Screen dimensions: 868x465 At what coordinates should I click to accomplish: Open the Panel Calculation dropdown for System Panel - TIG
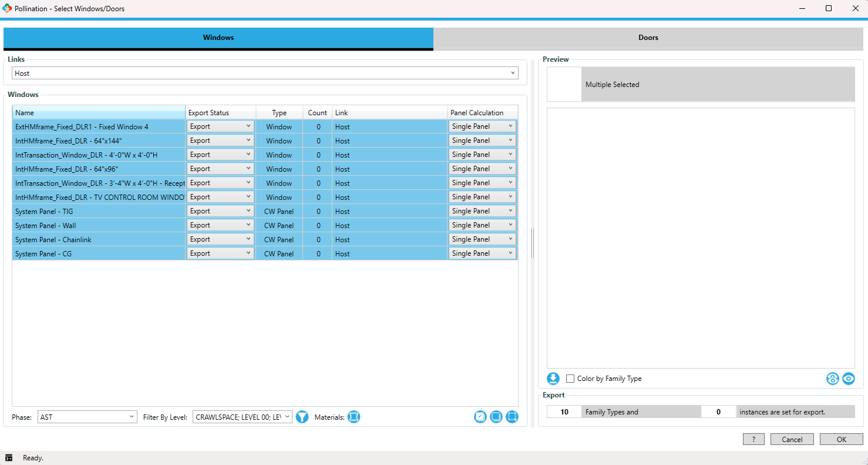pyautogui.click(x=510, y=210)
